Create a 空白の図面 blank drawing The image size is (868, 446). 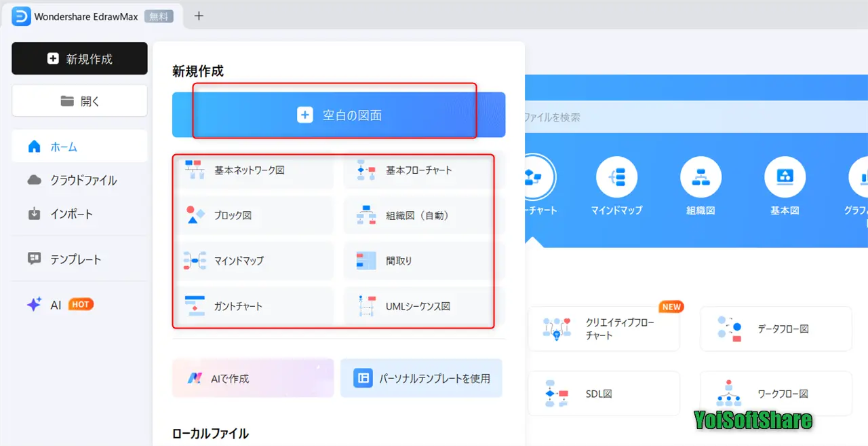click(338, 115)
